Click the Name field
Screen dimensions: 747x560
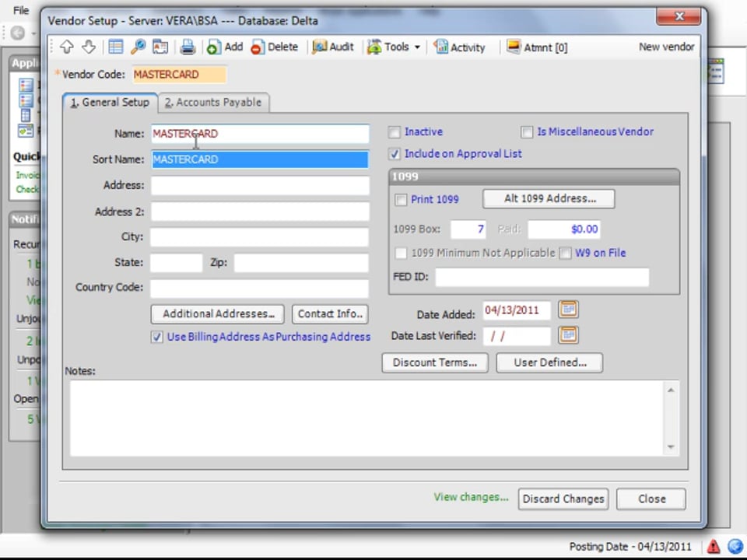(260, 134)
